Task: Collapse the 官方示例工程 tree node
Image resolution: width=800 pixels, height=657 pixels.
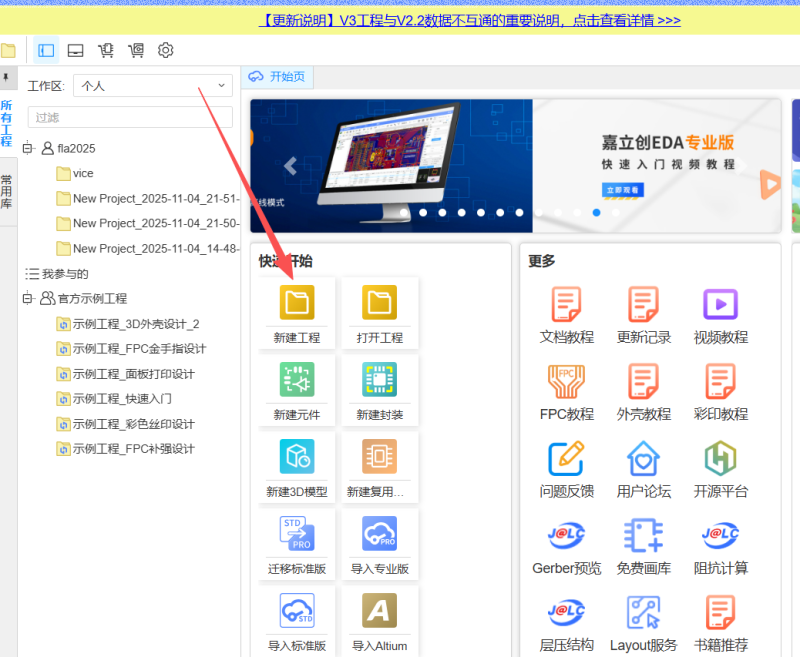Action: [x=28, y=298]
